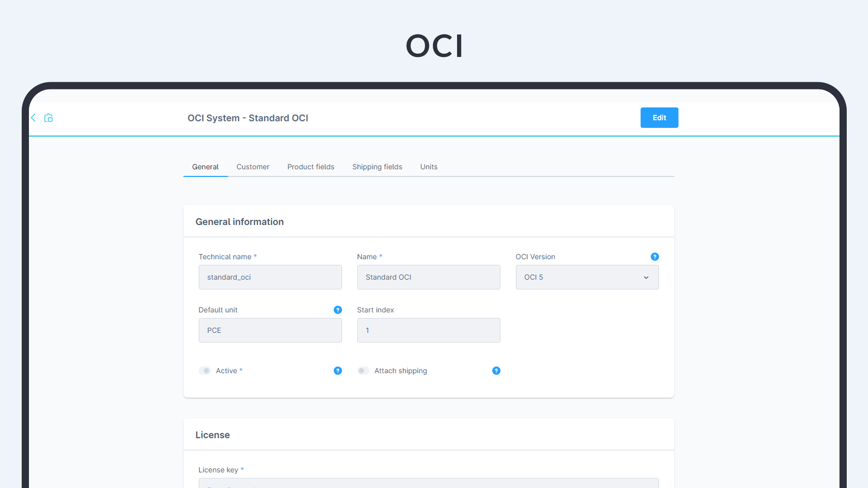Toggle the Attach shipping switch on
Image resolution: width=868 pixels, height=488 pixels.
(363, 371)
